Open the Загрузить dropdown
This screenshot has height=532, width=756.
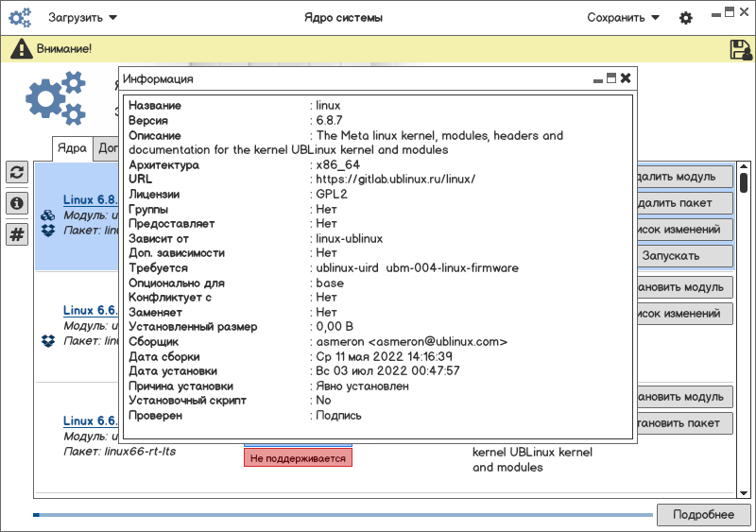(82, 18)
